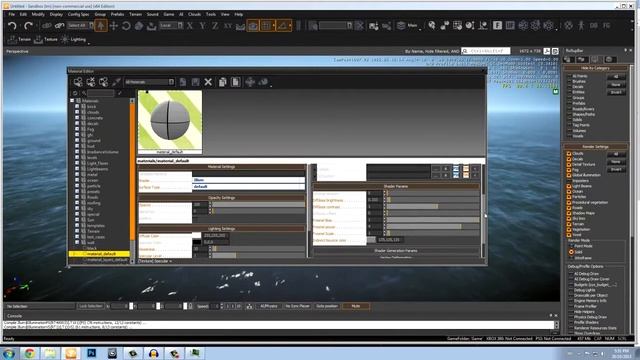This screenshot has width=640, height=360.
Task: Select the Move tool
Action: [x=113, y=26]
